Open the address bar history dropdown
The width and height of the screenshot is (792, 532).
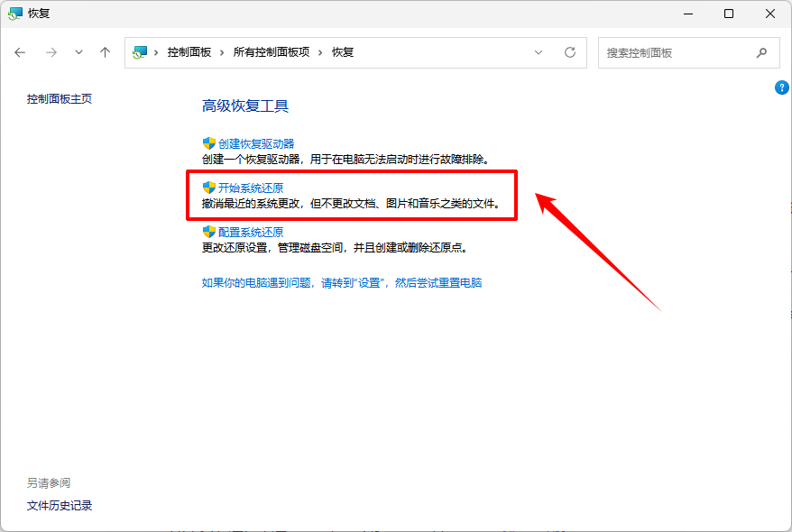click(x=539, y=52)
